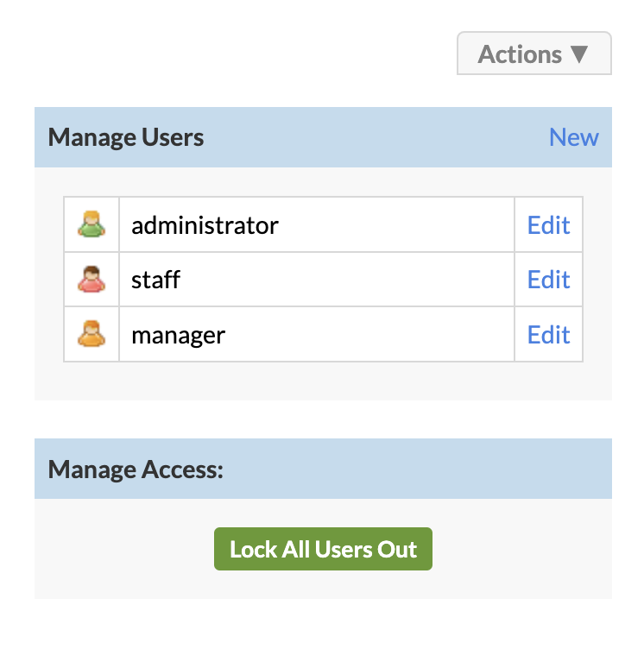The width and height of the screenshot is (644, 649).
Task: Edit the administrator user
Action: click(548, 224)
